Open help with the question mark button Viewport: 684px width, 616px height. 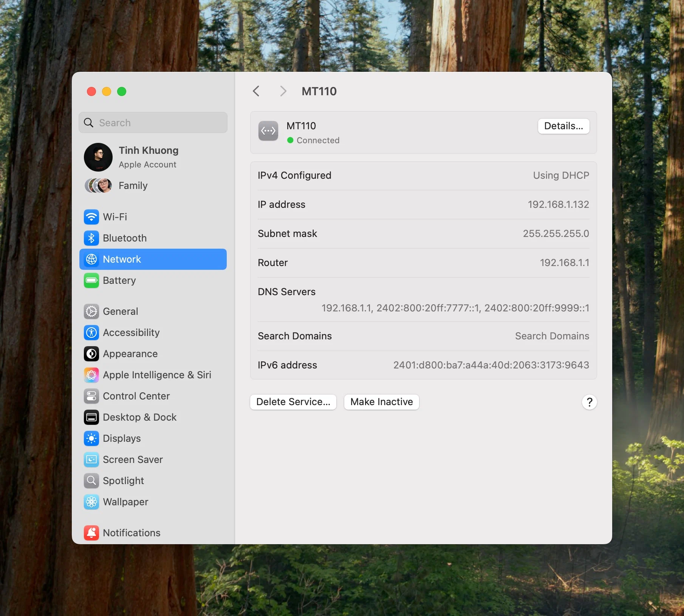click(590, 402)
